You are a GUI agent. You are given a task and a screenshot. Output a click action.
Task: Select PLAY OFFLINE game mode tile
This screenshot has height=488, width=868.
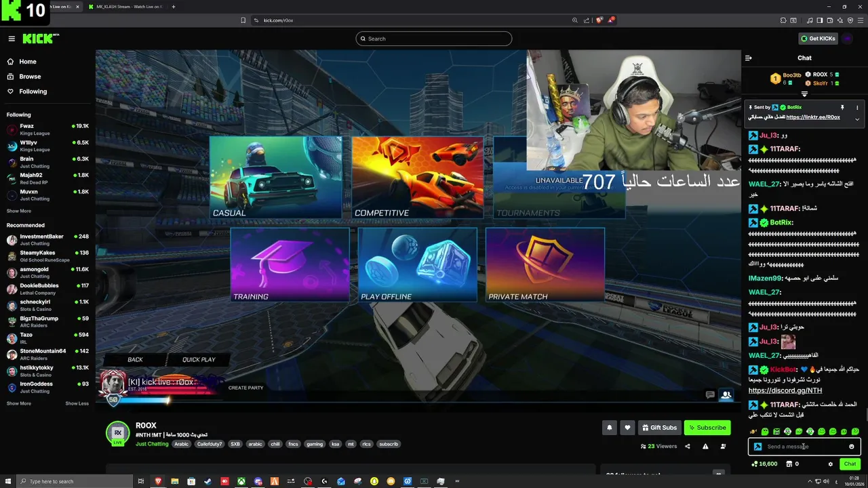coord(417,264)
